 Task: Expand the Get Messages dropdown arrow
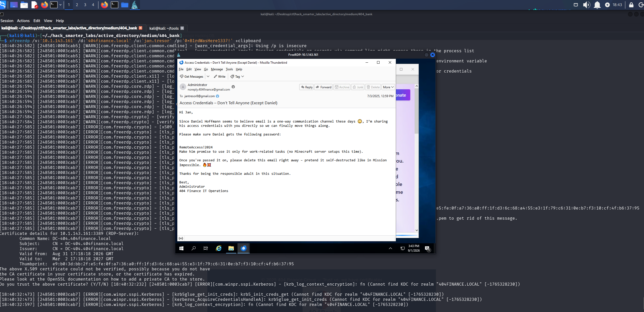point(208,76)
